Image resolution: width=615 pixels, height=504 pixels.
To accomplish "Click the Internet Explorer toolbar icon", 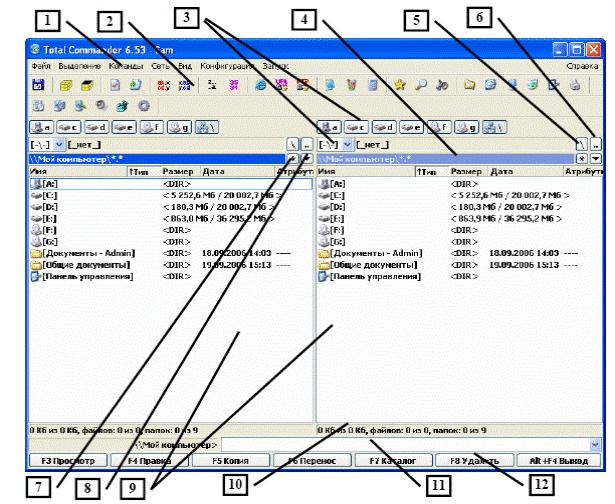I will click(x=260, y=85).
